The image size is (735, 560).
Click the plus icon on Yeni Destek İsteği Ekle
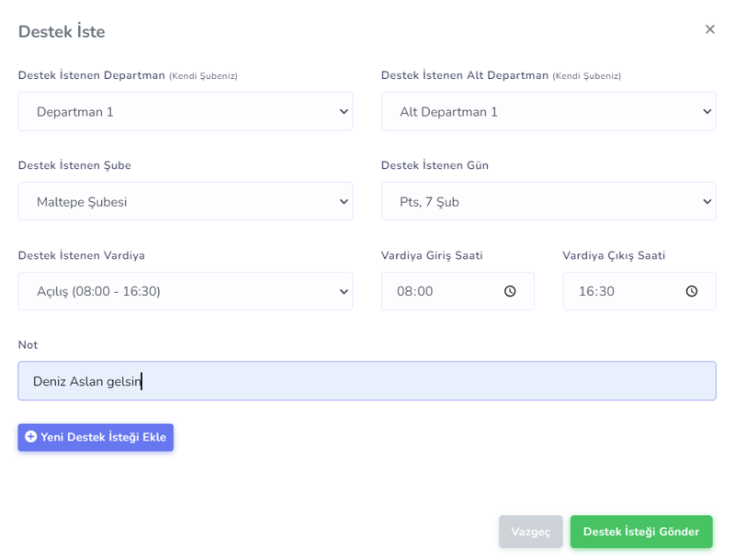[x=31, y=437]
